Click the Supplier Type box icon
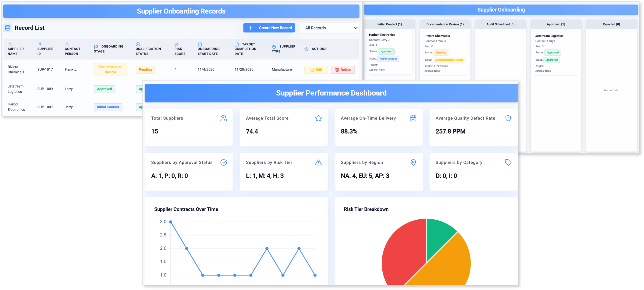644x290 pixels. [274, 47]
